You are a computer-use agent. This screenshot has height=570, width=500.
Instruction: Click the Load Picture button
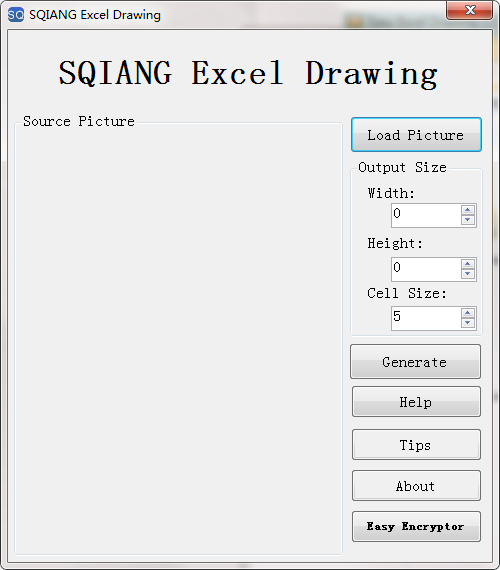pyautogui.click(x=416, y=135)
